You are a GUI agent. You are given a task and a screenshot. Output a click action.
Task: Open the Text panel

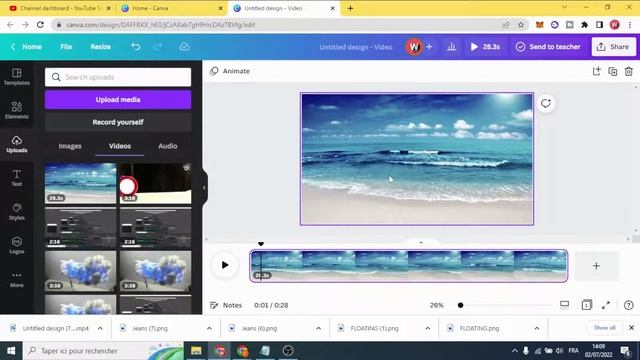coord(16,178)
